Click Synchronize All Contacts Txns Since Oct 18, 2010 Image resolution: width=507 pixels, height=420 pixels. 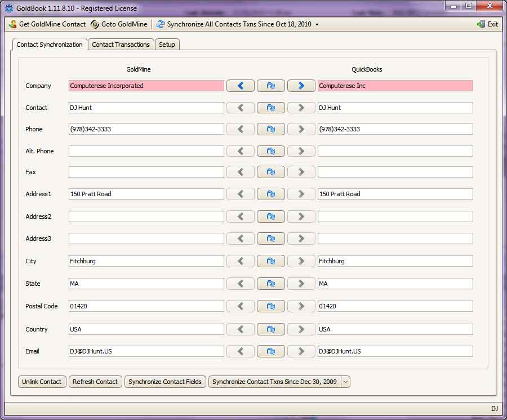click(234, 24)
